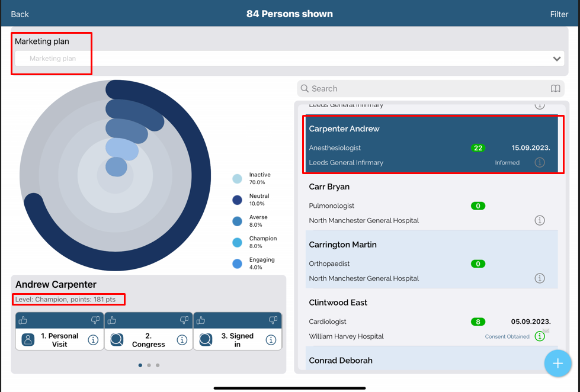Open the Marketing plan selection field

[x=284, y=59]
